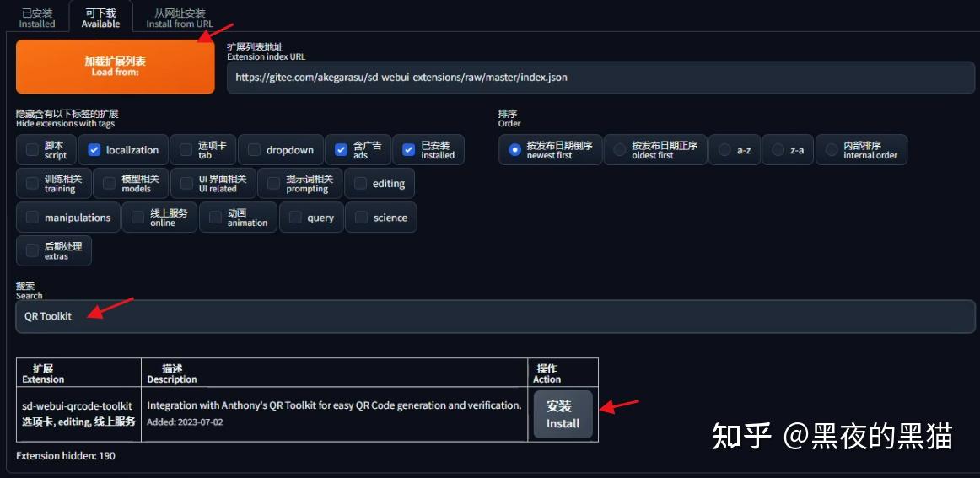
Task: Check the dropdown tag checkbox
Action: click(254, 150)
